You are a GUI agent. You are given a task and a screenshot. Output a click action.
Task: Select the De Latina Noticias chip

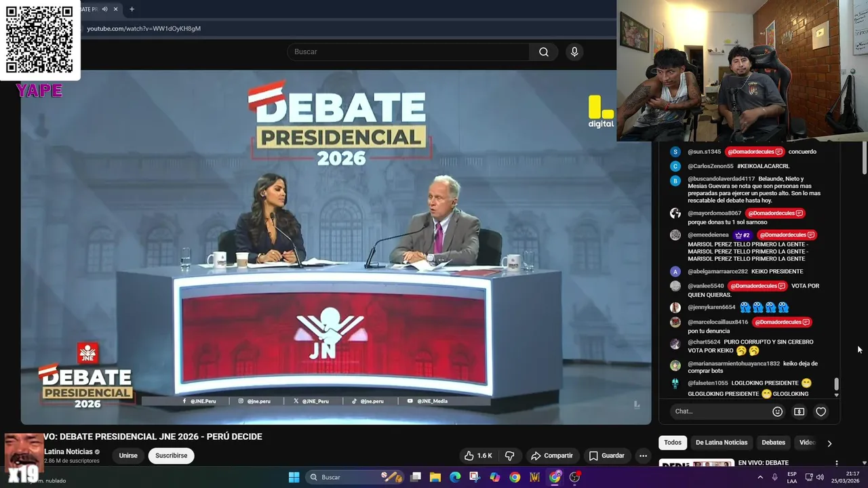point(722,443)
